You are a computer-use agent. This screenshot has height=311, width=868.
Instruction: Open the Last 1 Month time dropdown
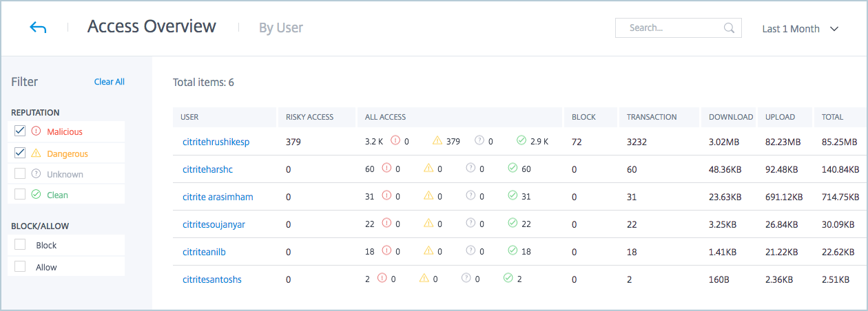pos(800,29)
